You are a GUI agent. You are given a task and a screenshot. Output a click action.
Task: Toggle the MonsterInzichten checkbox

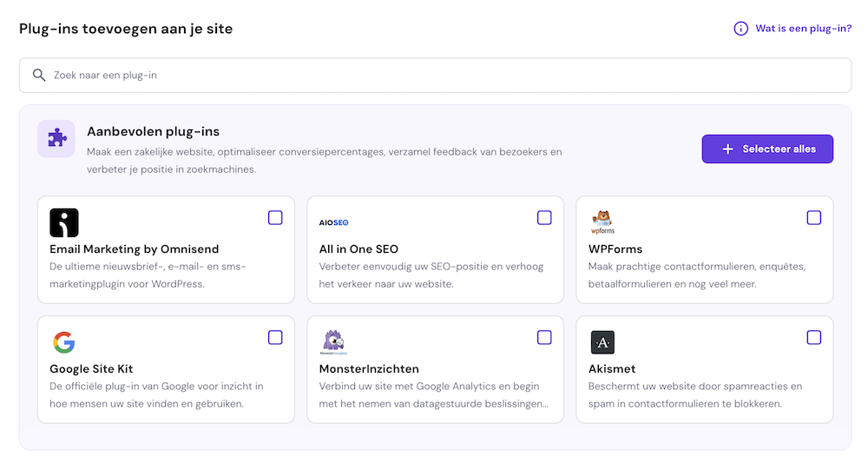tap(544, 337)
